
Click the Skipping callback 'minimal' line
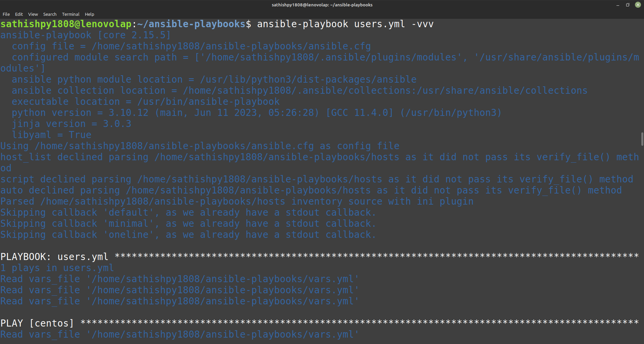point(188,224)
